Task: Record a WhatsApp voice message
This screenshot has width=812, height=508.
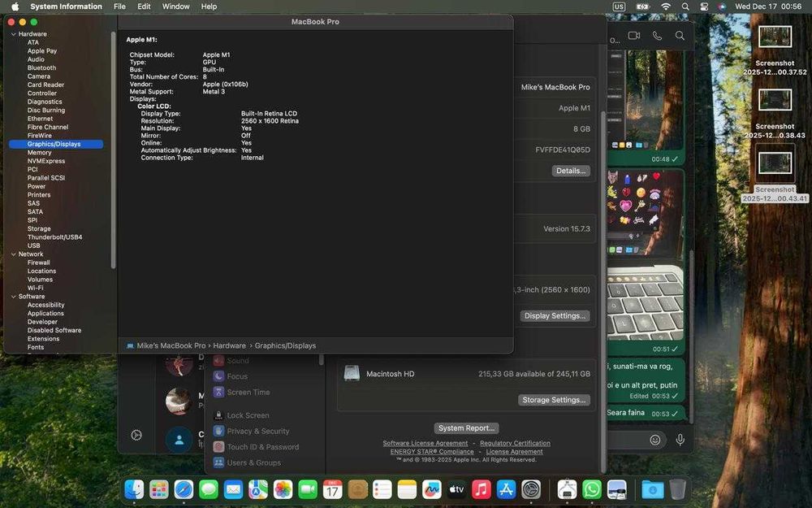Action: [x=680, y=440]
